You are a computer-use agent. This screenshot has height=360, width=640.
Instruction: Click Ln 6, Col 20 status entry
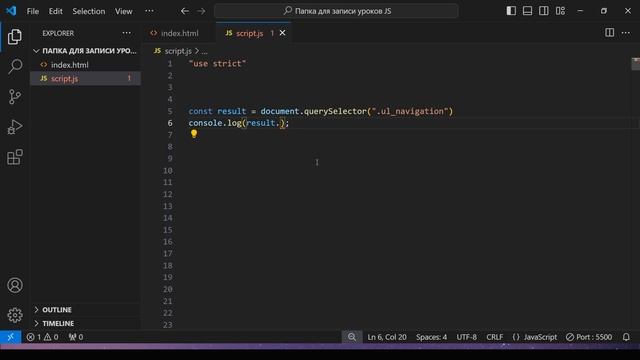click(x=387, y=337)
